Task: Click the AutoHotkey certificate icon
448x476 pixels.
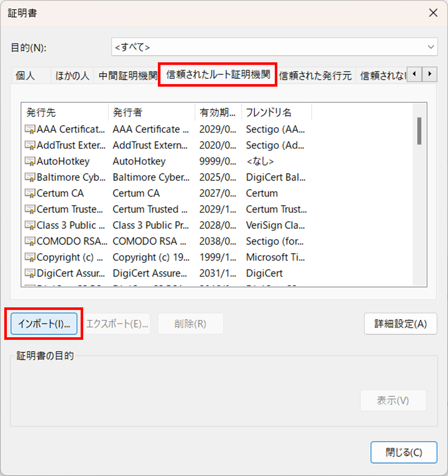Action: tap(30, 161)
